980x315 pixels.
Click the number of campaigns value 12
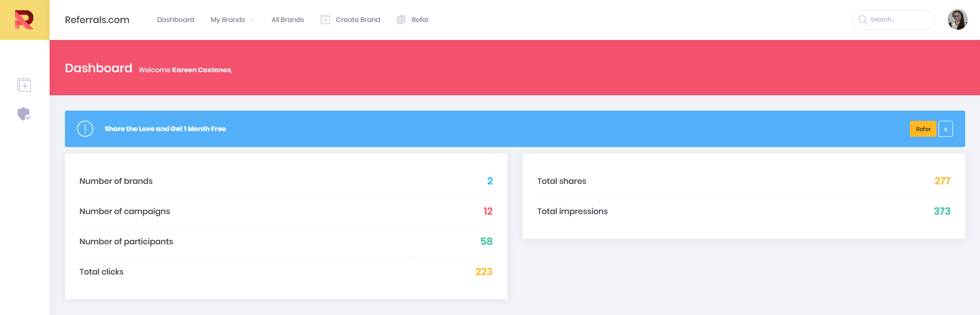(487, 211)
